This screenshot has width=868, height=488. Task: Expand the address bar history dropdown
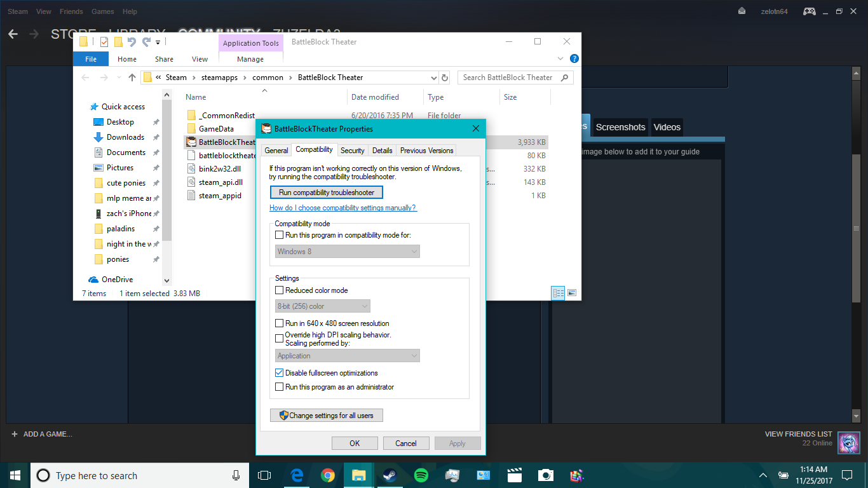click(434, 78)
